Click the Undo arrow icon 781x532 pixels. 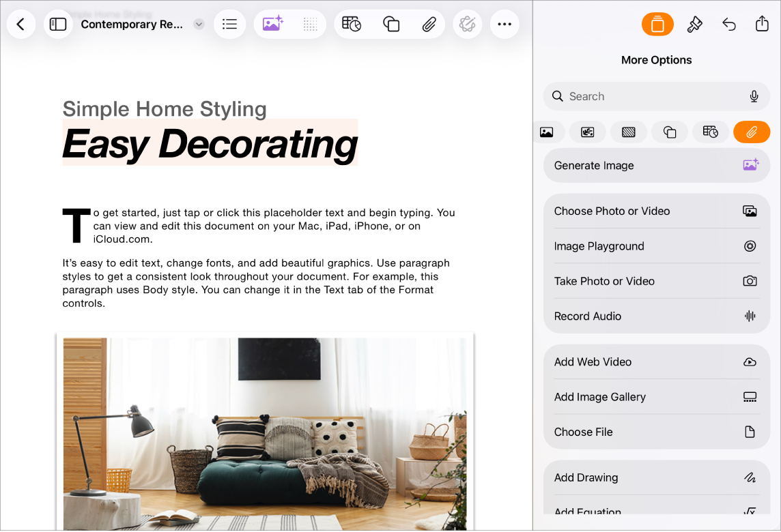click(729, 24)
